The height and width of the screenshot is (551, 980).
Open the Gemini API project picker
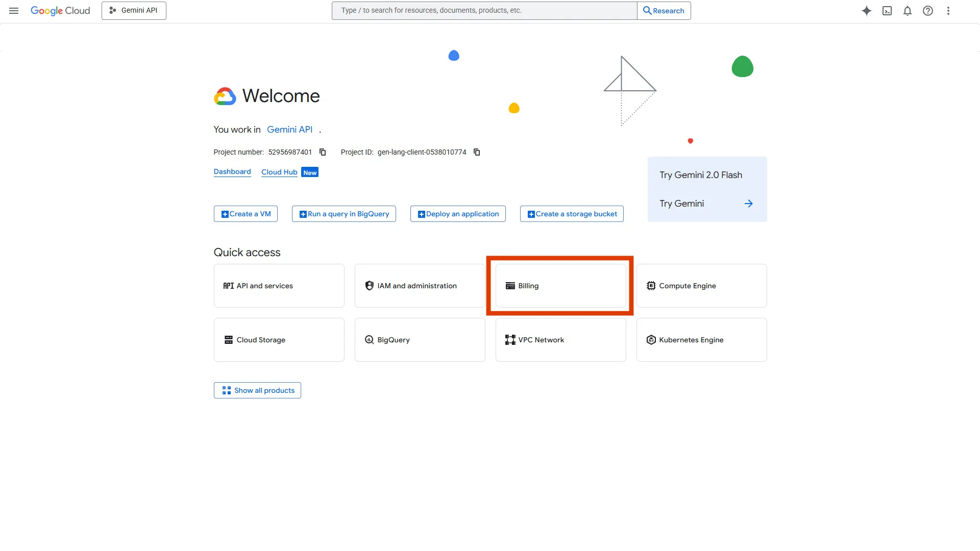pos(134,11)
